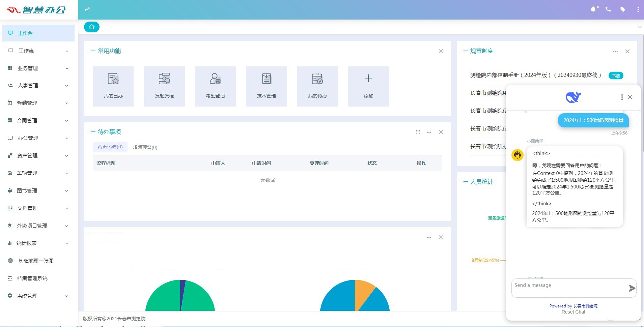The image size is (644, 327).
Task: Open 发起流程 shortcut
Action: [164, 86]
